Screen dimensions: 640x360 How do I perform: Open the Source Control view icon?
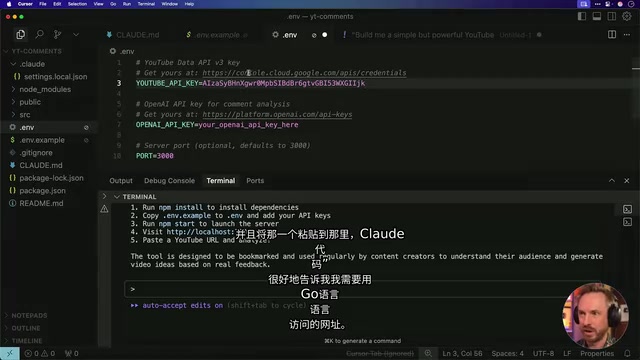pyautogui.click(x=58, y=35)
